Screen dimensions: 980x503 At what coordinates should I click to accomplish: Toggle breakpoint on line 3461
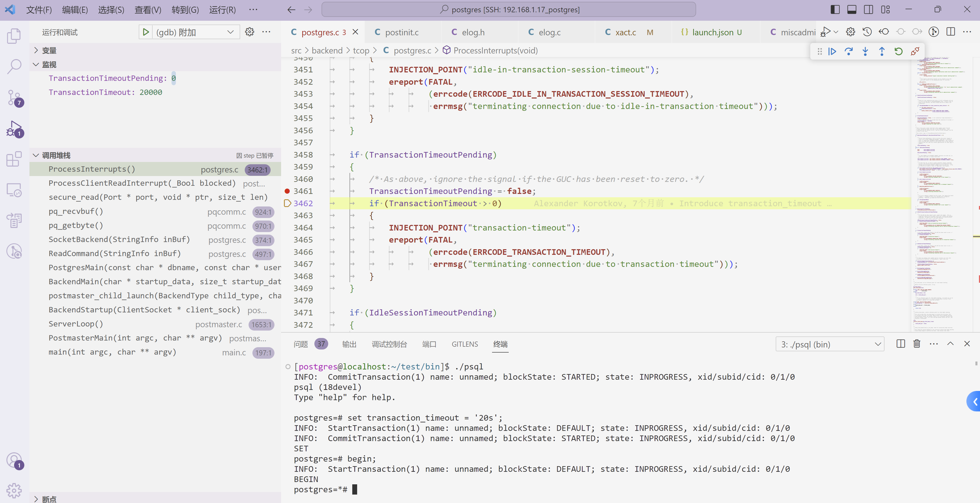click(x=287, y=191)
